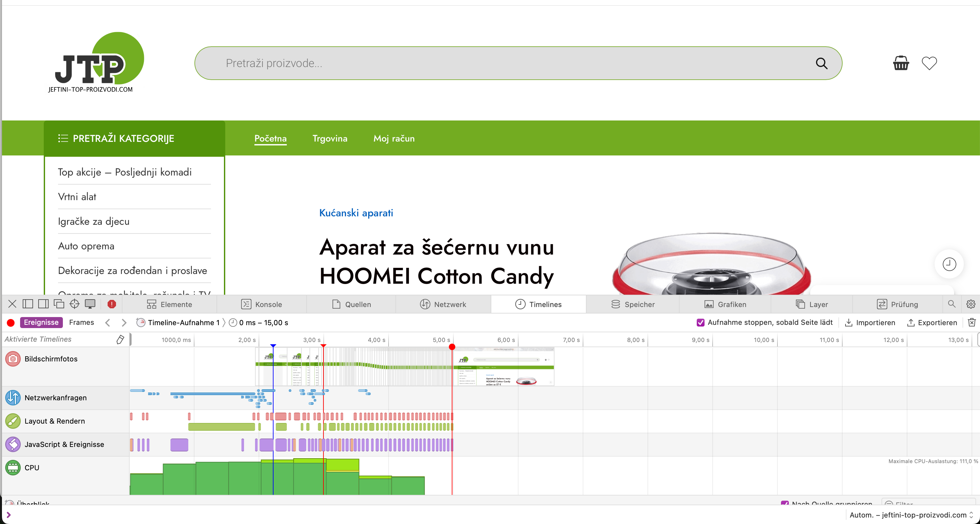
Task: Switch to Frames view mode
Action: (81, 323)
